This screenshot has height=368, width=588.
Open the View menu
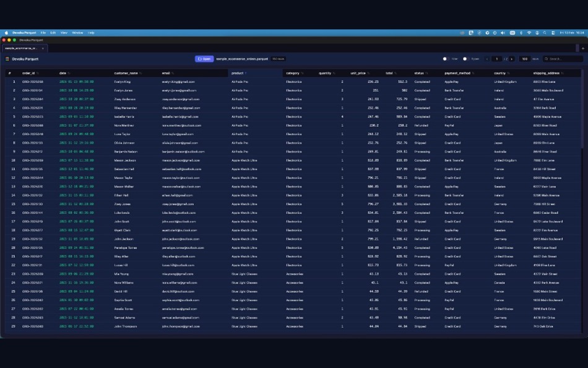pyautogui.click(x=64, y=33)
